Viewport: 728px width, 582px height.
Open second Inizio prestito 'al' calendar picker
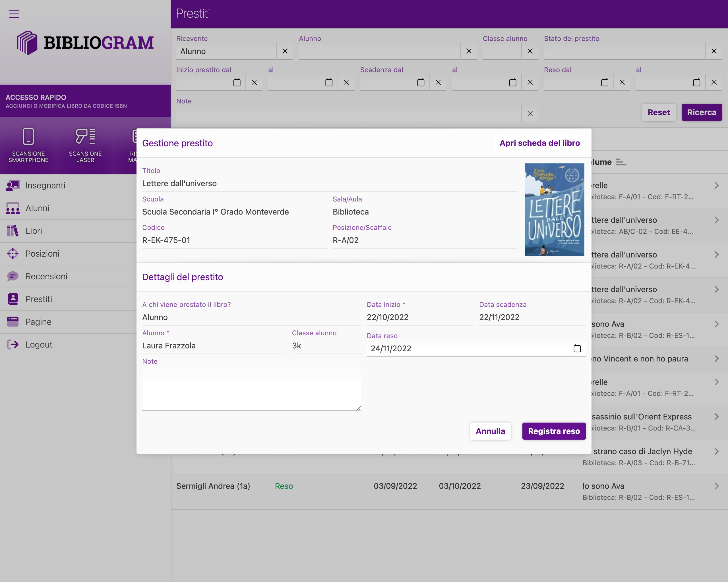tap(329, 82)
